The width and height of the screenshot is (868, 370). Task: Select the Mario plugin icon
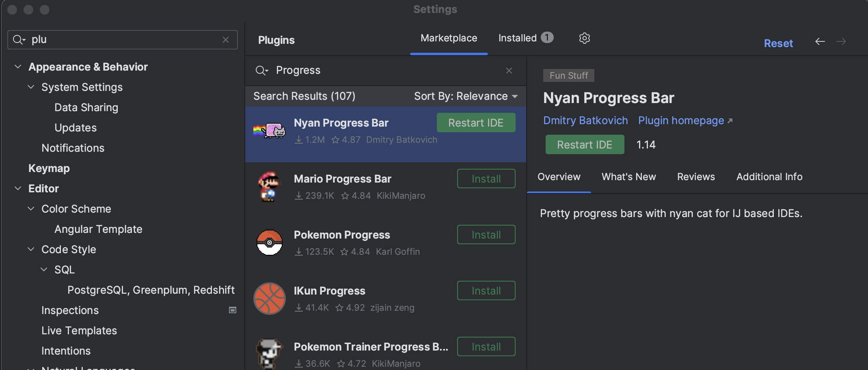point(269,187)
